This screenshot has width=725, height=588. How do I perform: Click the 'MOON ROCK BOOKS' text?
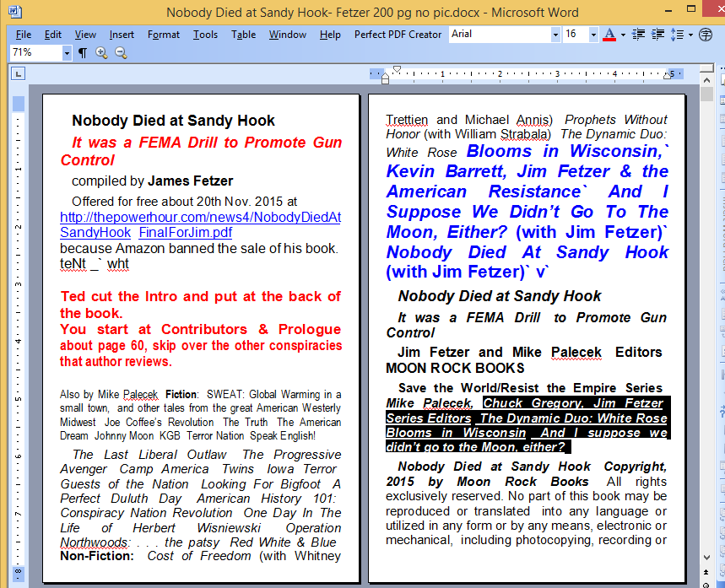pyautogui.click(x=455, y=368)
